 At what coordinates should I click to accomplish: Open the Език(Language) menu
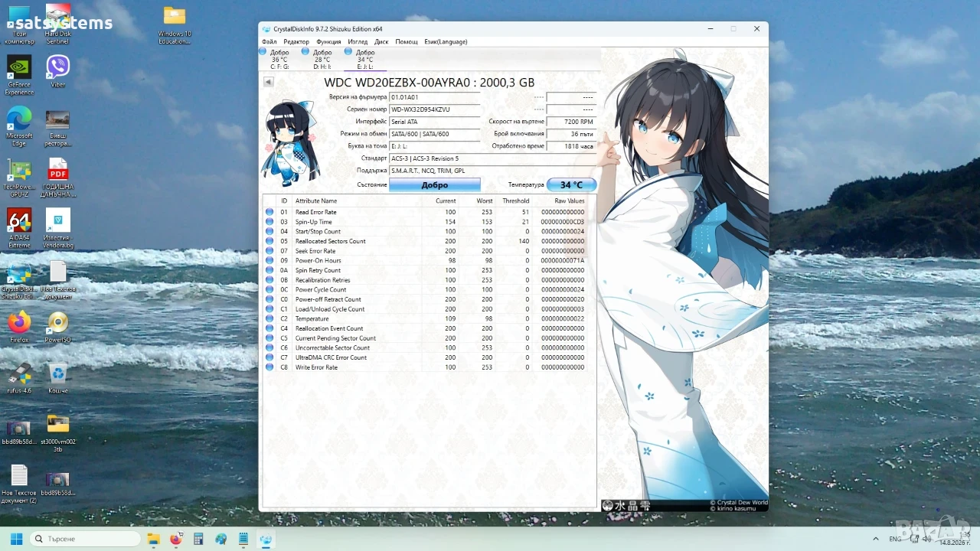point(446,41)
